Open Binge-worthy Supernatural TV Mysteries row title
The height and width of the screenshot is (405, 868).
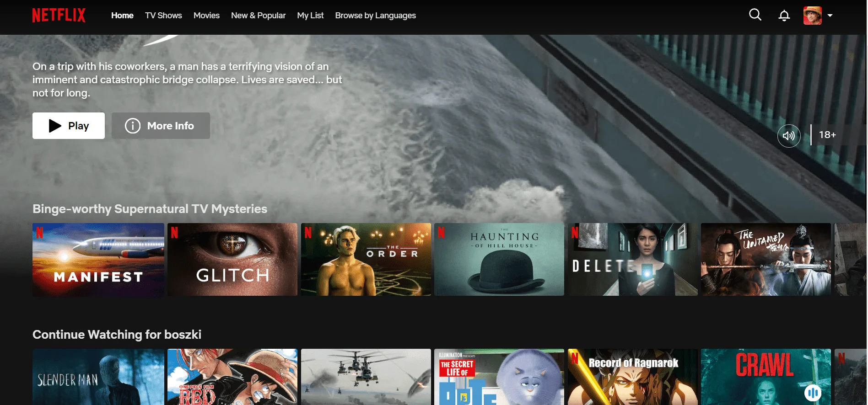click(150, 209)
